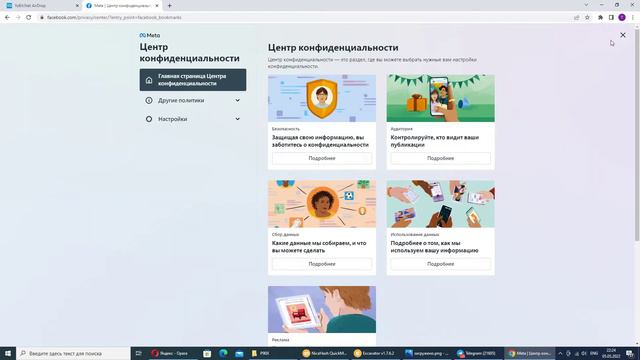This screenshot has width=640, height=360.
Task: Open the Использование данных card image
Action: pos(440,204)
